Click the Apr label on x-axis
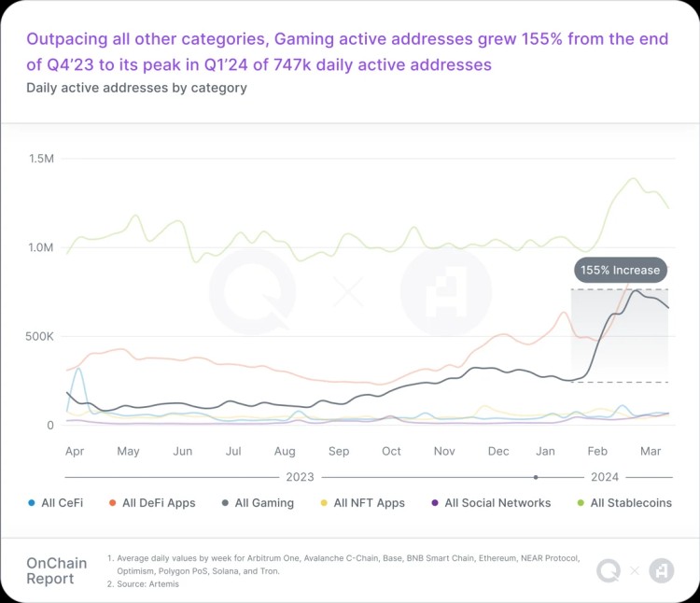Viewport: 700px width, 603px height. coord(75,451)
